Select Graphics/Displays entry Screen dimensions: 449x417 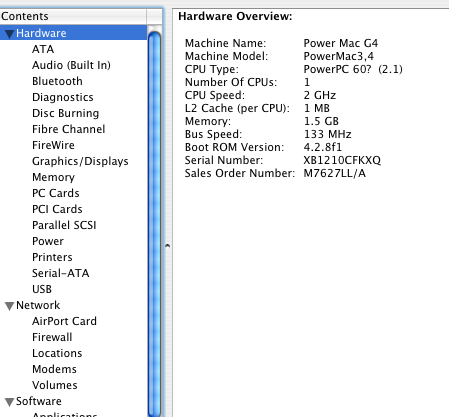click(80, 161)
